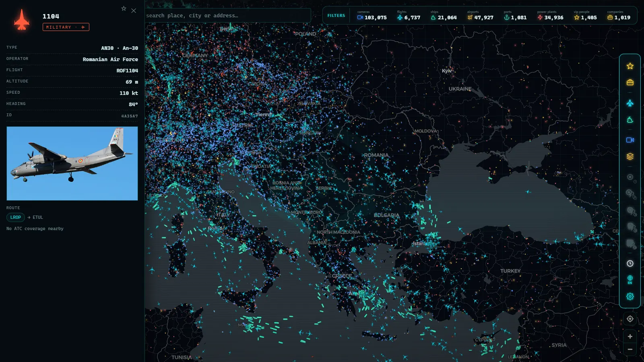644x362 pixels.
Task: Center map on my location
Action: (630, 319)
